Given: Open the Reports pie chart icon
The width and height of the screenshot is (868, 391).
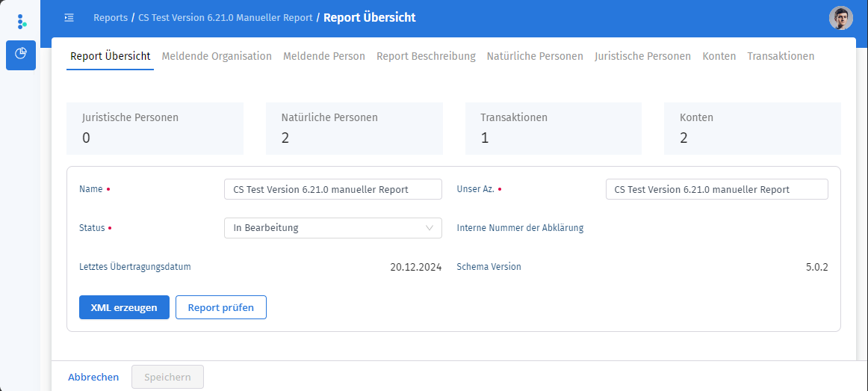Looking at the screenshot, I should [x=21, y=55].
